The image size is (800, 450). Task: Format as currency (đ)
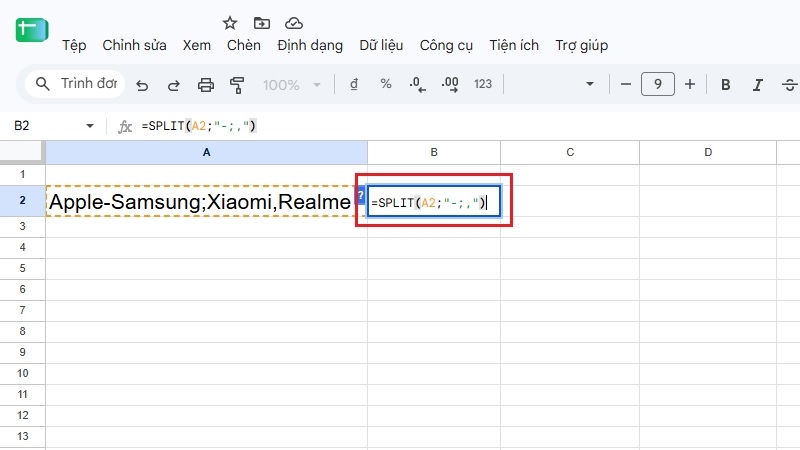tap(354, 84)
